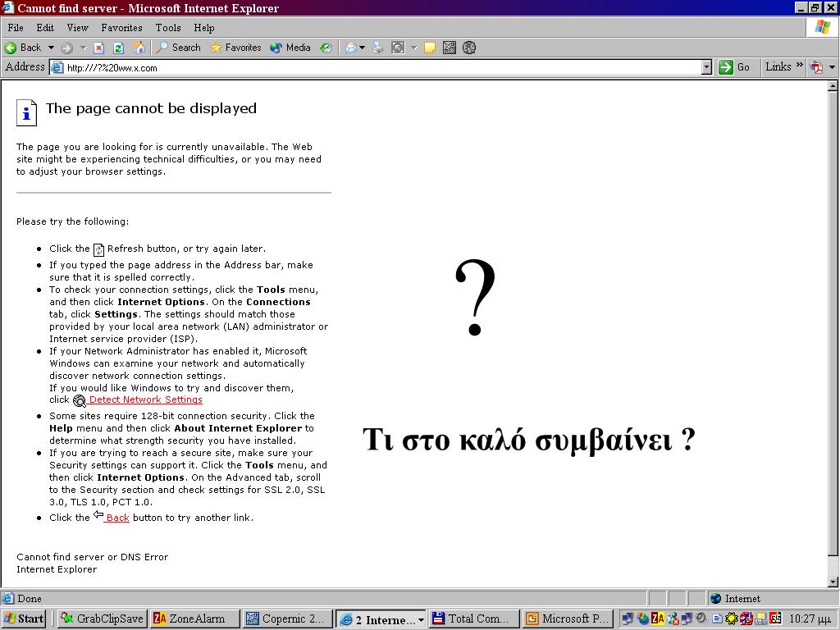Click the gray speaker-like tray icon
Viewport: 840px width, 630px height.
pyautogui.click(x=701, y=619)
